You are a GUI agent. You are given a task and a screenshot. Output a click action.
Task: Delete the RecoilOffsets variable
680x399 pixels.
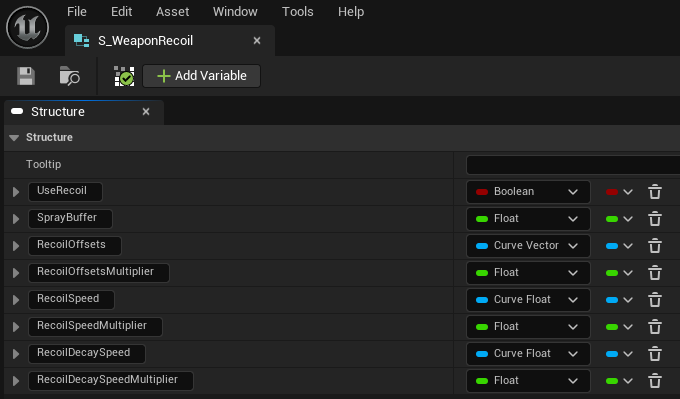[655, 246]
